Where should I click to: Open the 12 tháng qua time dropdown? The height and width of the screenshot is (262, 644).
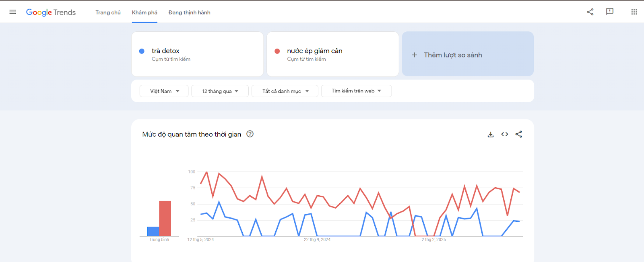[220, 91]
